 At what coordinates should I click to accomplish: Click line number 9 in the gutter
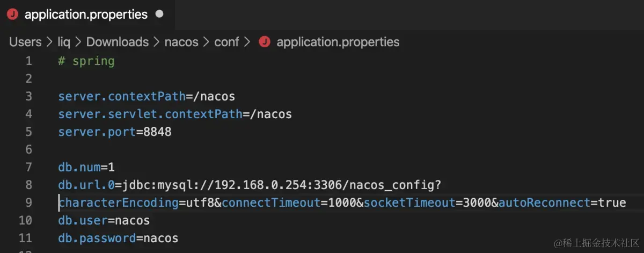(28, 203)
